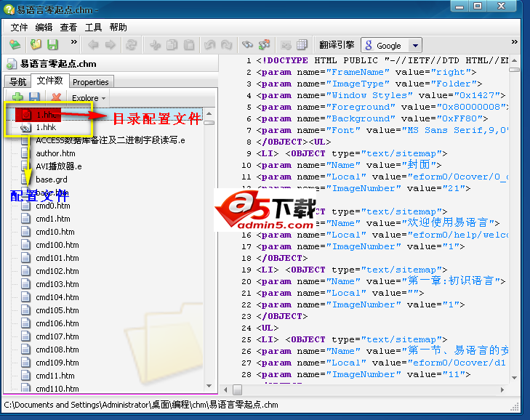Switch to the 导航 tab

[x=17, y=82]
